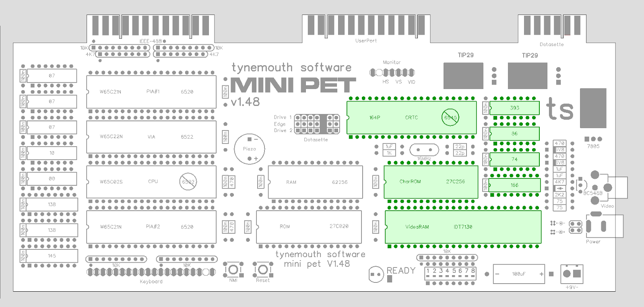Select the ROM 27C020 chip

point(309,227)
